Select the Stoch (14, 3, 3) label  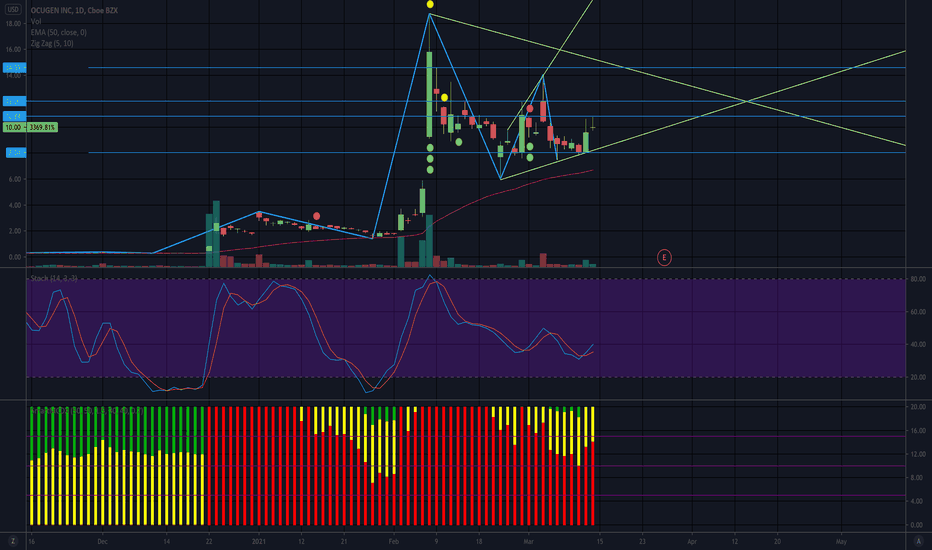[x=53, y=278]
